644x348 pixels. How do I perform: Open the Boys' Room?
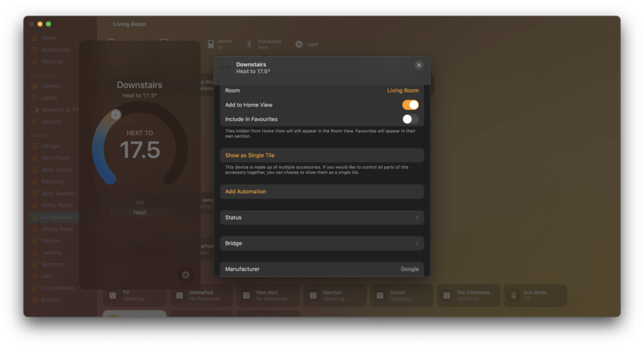(52, 170)
